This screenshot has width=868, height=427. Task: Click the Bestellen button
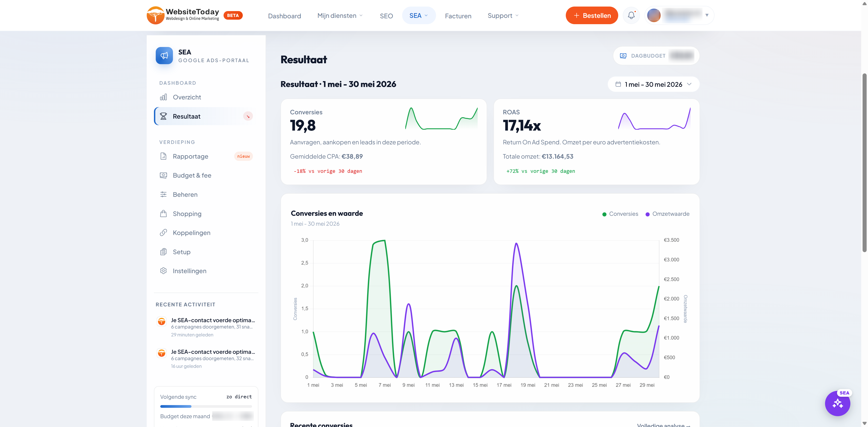[x=592, y=16]
